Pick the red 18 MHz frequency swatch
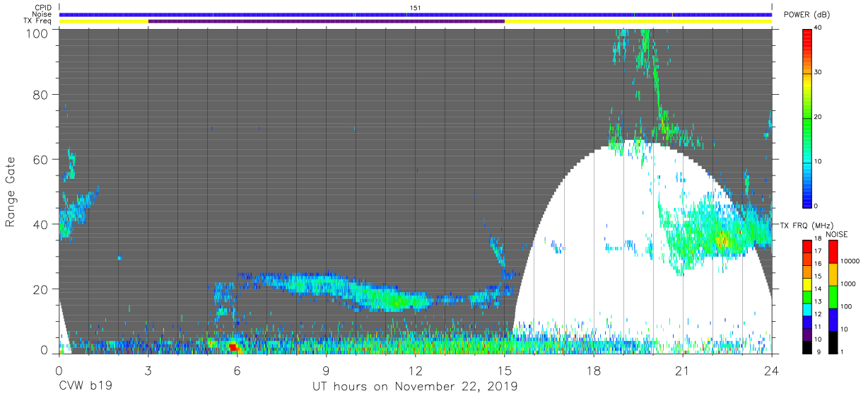Image resolution: width=868 pixels, height=401 pixels. (807, 245)
